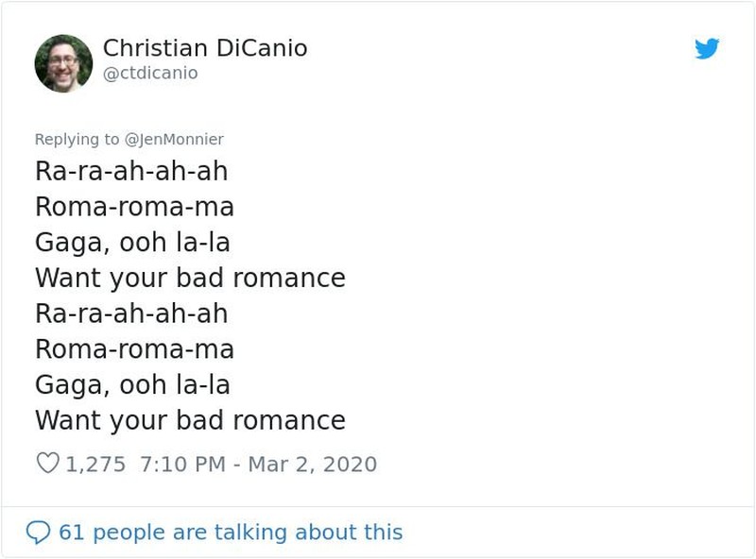The width and height of the screenshot is (756, 559).
Task: Open "61 people are talking about this"
Action: pos(231,533)
